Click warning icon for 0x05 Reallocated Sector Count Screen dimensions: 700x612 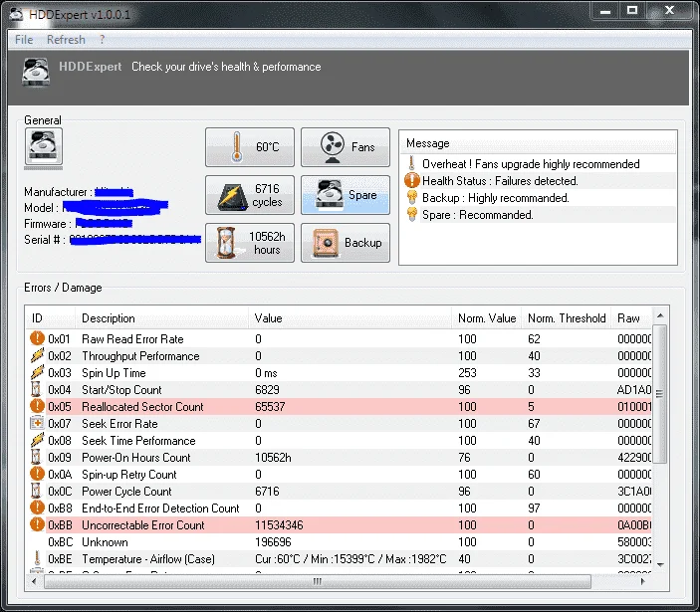(37, 406)
